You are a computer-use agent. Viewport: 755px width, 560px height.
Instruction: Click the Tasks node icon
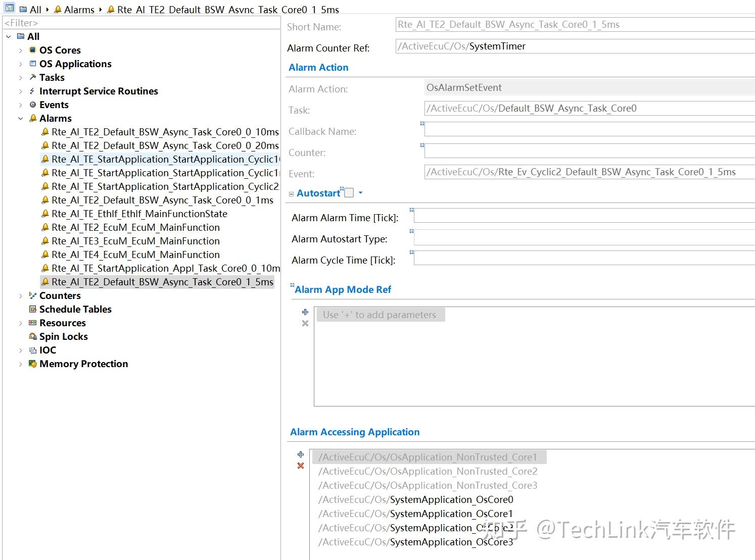point(33,77)
